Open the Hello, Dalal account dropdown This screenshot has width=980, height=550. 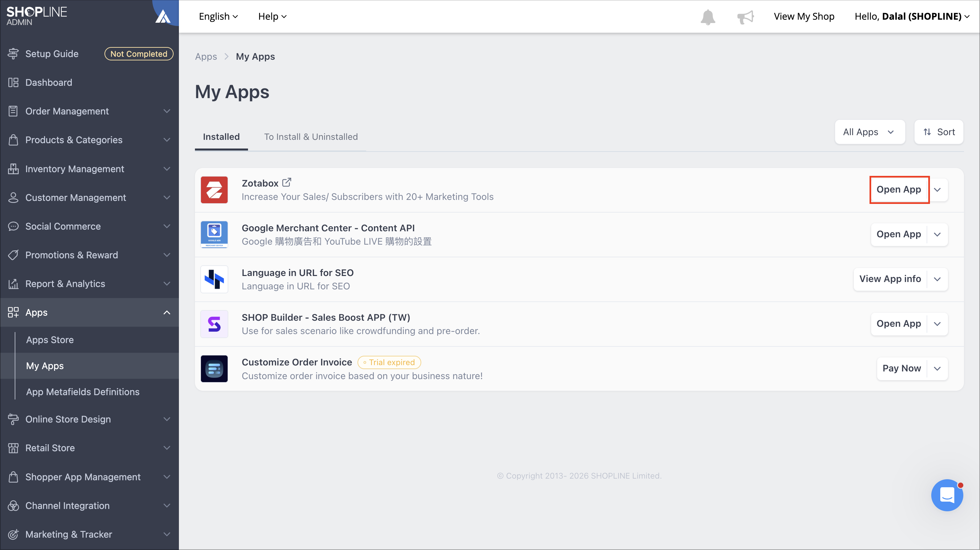(912, 16)
